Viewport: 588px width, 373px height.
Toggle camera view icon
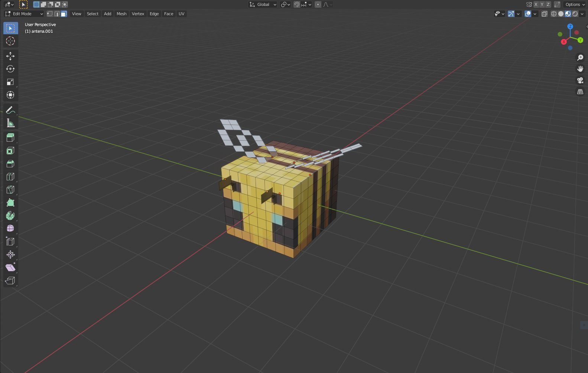pyautogui.click(x=580, y=80)
